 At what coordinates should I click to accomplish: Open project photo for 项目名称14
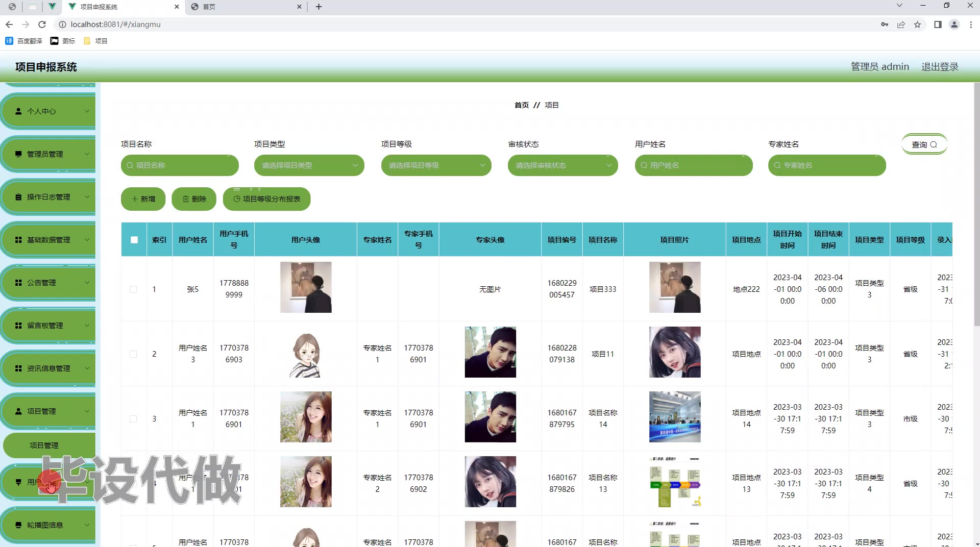tap(675, 417)
